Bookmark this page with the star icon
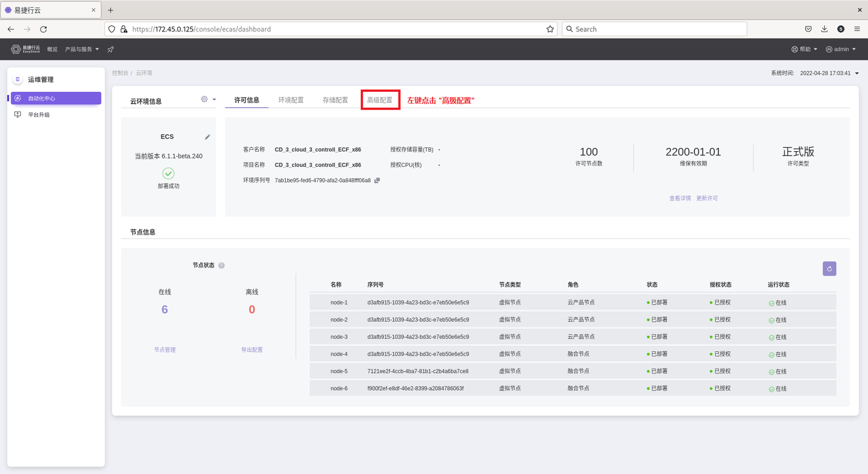This screenshot has height=474, width=868. tap(550, 29)
